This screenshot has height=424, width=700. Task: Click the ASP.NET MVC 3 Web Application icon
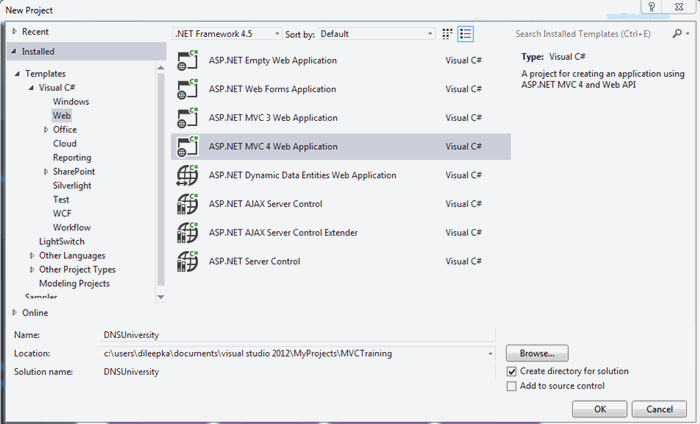click(188, 118)
